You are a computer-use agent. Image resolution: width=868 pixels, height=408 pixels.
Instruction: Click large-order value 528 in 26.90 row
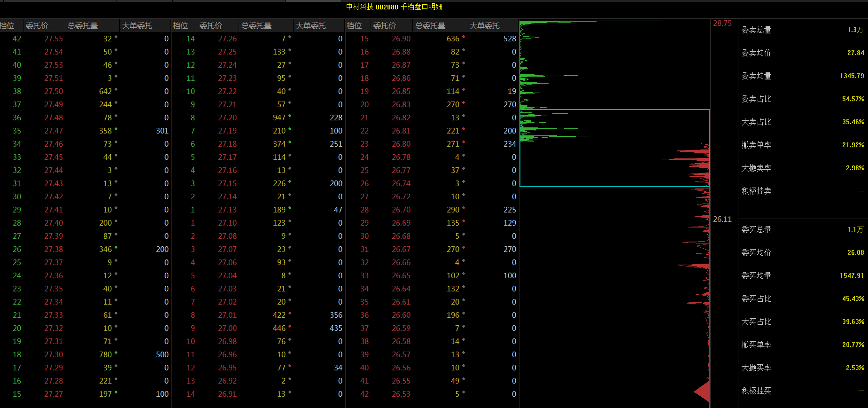(510, 39)
